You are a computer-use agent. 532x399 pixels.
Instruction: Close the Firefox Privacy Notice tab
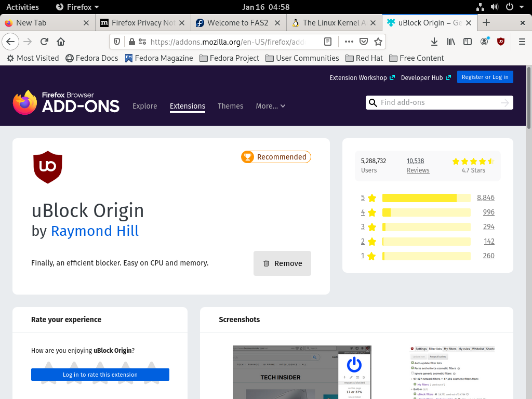click(x=182, y=23)
